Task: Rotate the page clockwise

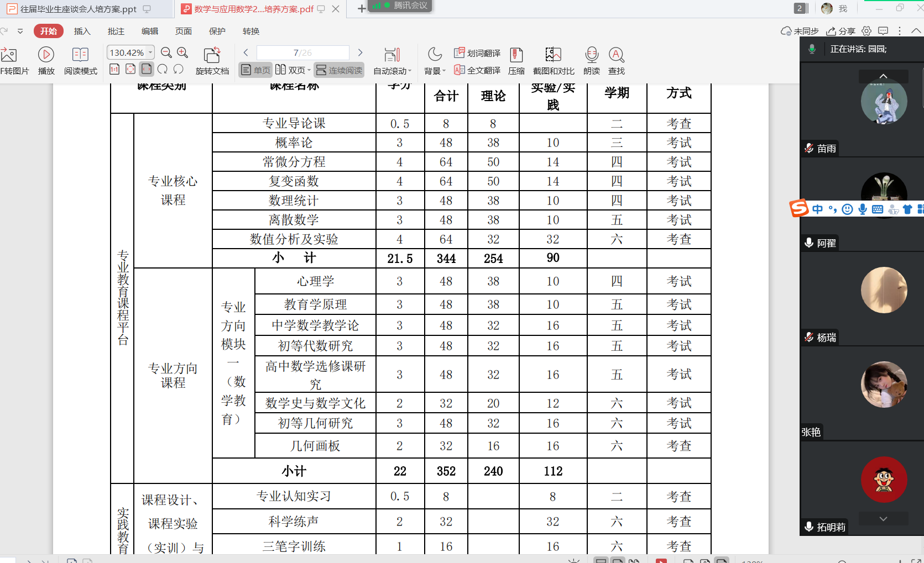Action: (x=163, y=69)
